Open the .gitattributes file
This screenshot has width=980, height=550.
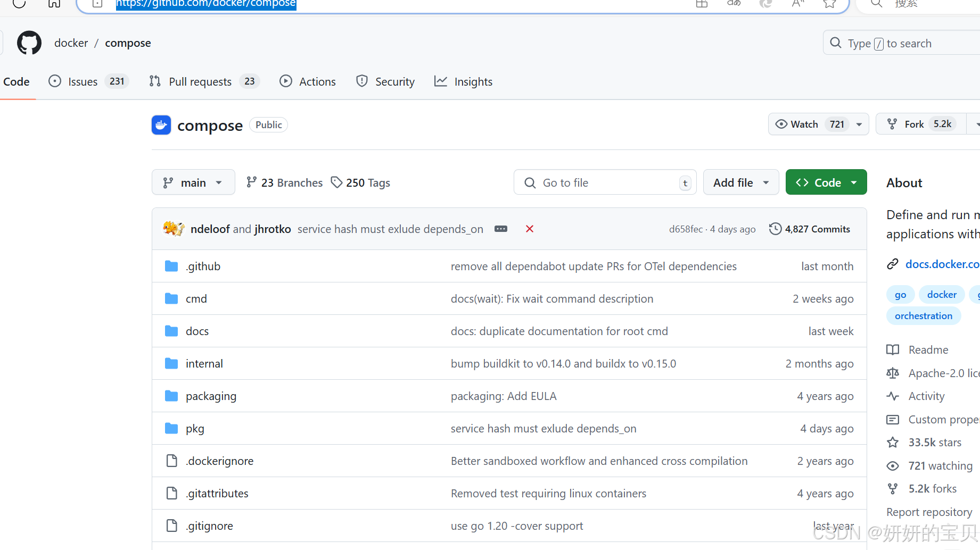click(x=217, y=493)
